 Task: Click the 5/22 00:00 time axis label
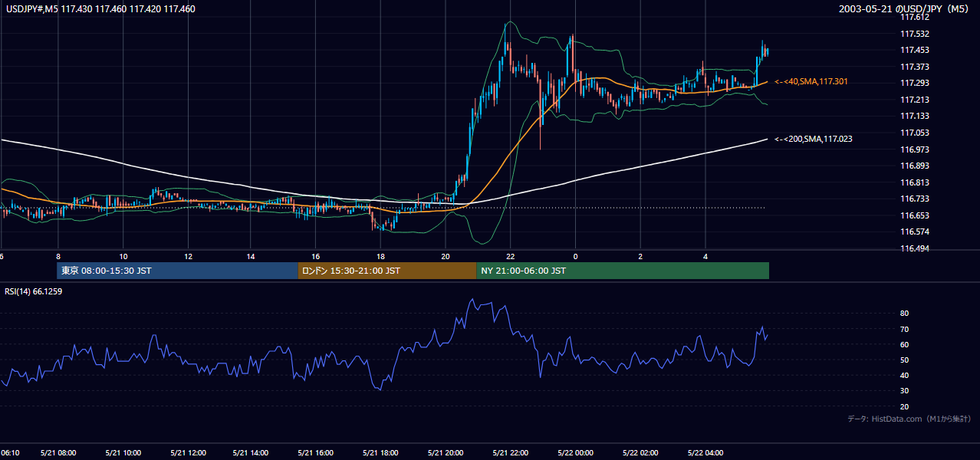[x=577, y=453]
